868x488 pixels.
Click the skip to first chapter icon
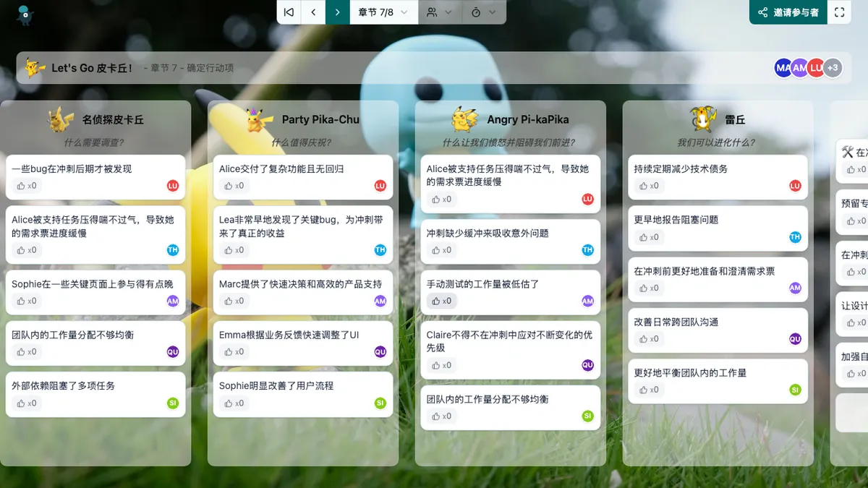(x=289, y=12)
